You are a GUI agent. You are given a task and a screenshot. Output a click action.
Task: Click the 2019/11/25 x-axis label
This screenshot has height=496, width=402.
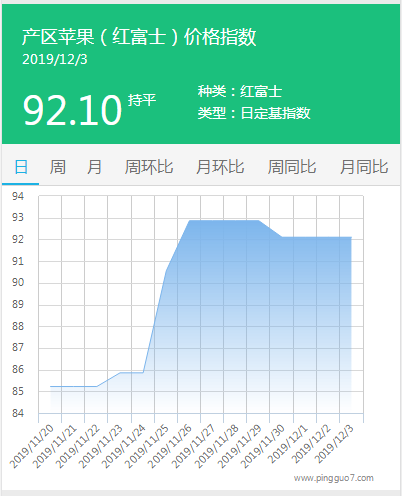(147, 446)
